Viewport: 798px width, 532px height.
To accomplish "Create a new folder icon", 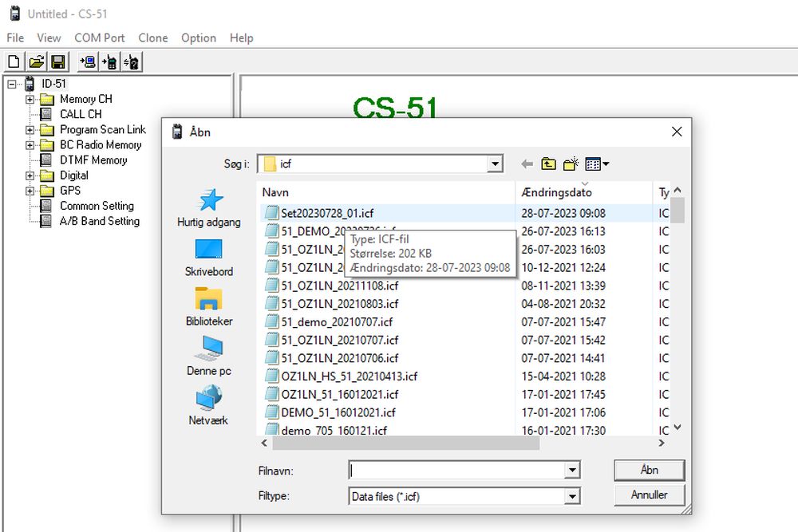I will pyautogui.click(x=571, y=164).
